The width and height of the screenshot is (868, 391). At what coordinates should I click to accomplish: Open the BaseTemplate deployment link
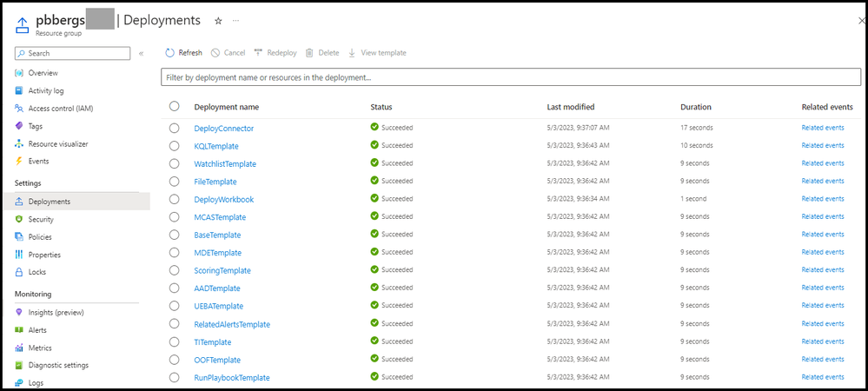coord(217,235)
